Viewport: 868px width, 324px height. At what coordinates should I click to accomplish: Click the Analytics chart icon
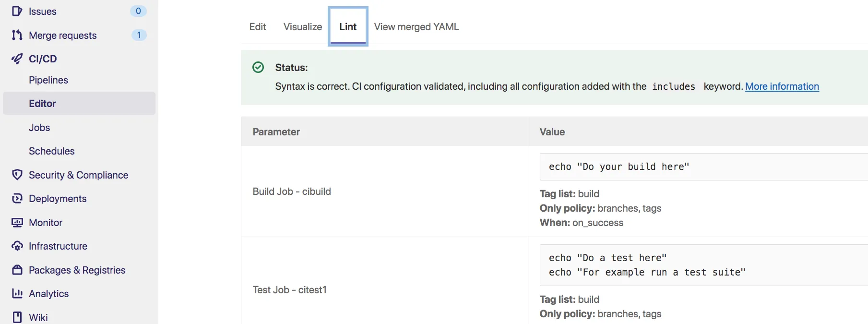(x=17, y=293)
